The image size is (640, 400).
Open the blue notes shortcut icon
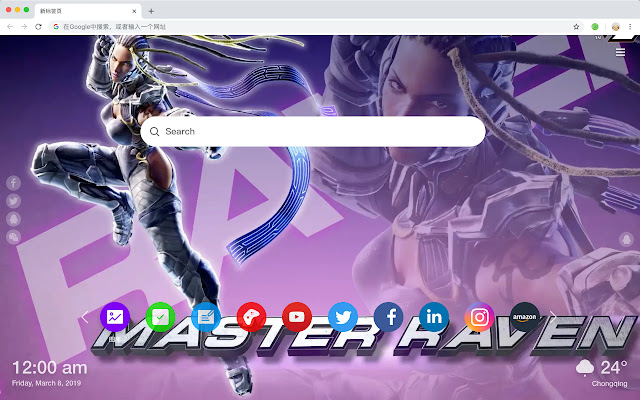coord(206,317)
